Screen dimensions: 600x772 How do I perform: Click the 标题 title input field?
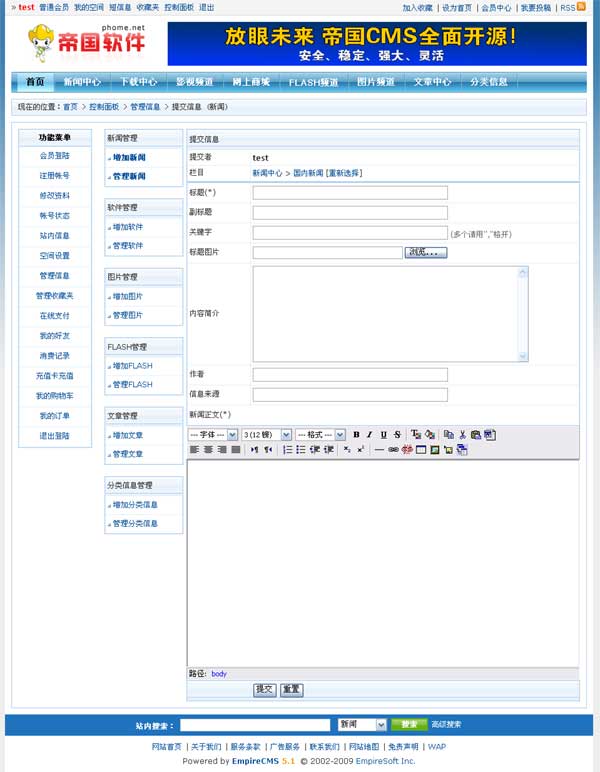click(x=350, y=192)
